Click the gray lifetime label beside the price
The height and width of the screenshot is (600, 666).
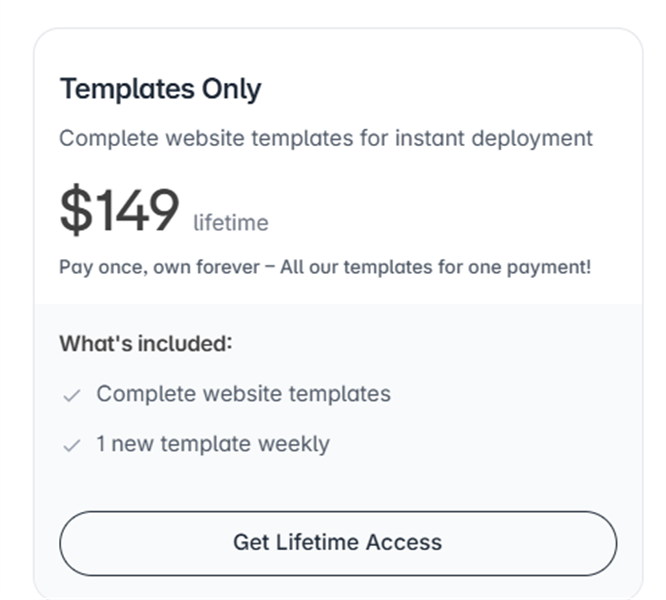tap(230, 222)
